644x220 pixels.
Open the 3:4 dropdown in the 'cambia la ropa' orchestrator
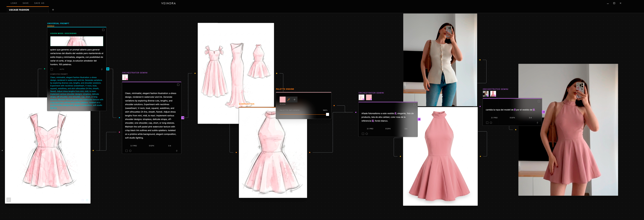pos(530,118)
